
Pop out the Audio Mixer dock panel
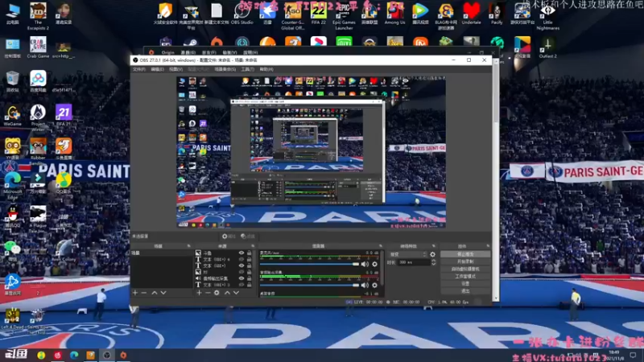click(x=381, y=246)
